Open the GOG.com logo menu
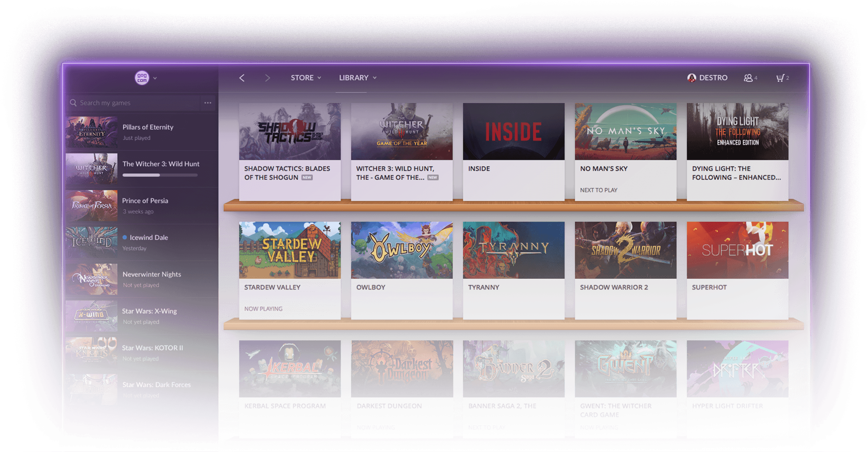The width and height of the screenshot is (868, 452). coord(142,78)
